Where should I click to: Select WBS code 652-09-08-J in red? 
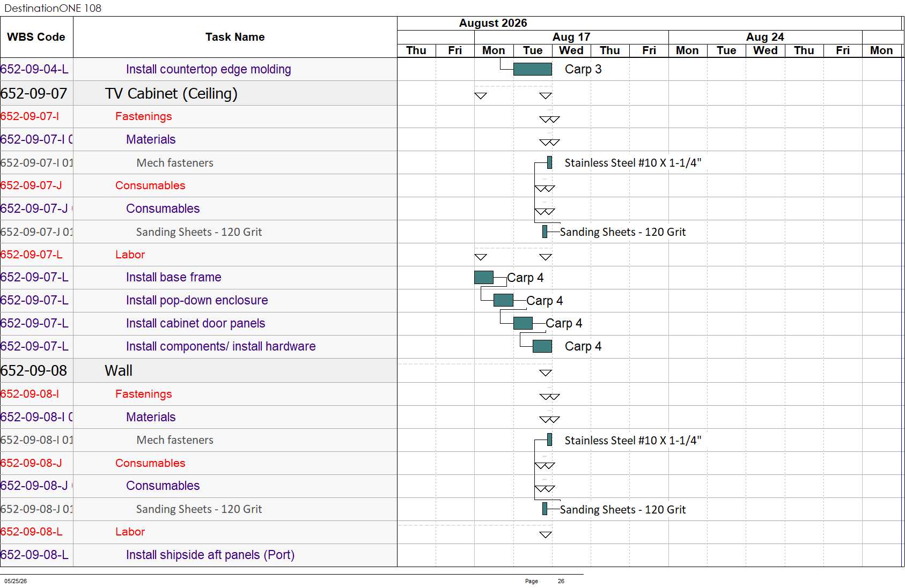tap(31, 463)
